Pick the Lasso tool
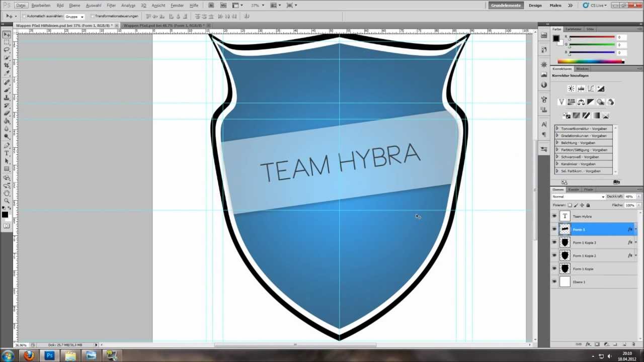The image size is (644, 362). tap(7, 50)
